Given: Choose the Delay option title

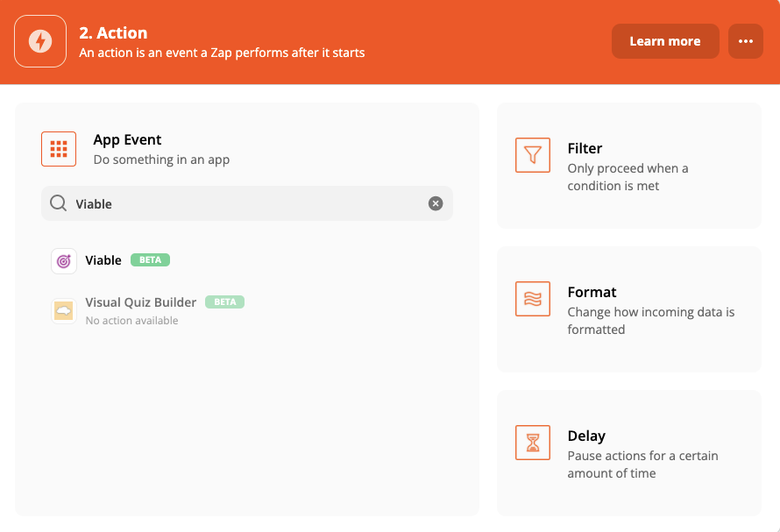Looking at the screenshot, I should (586, 436).
